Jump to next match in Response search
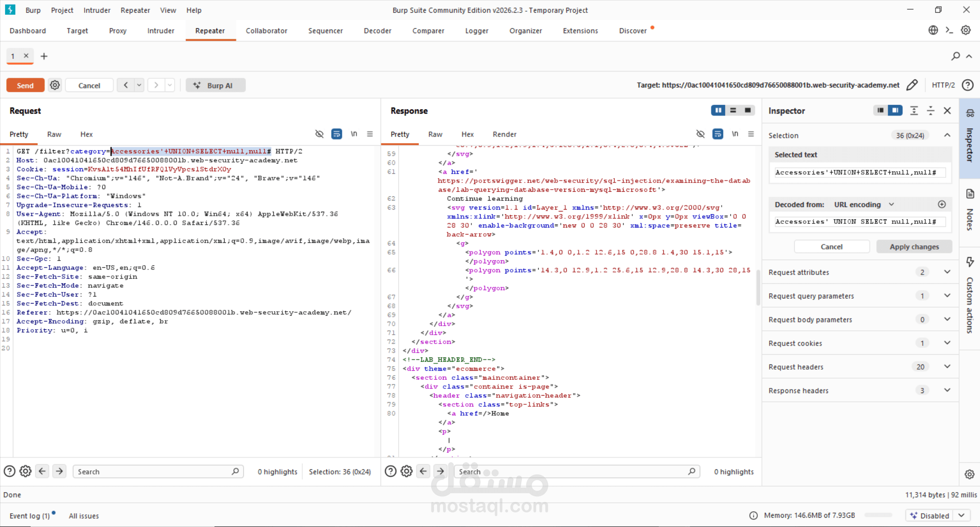980x527 pixels. click(x=441, y=471)
